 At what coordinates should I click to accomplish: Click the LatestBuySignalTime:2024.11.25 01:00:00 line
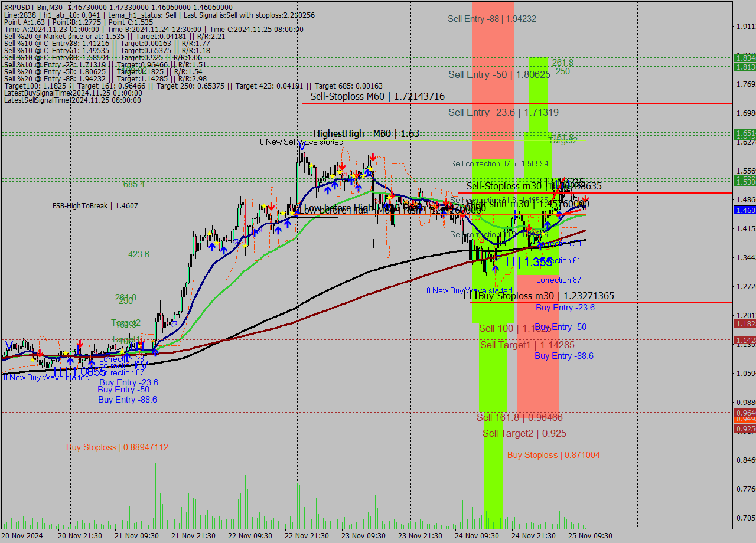[73, 93]
